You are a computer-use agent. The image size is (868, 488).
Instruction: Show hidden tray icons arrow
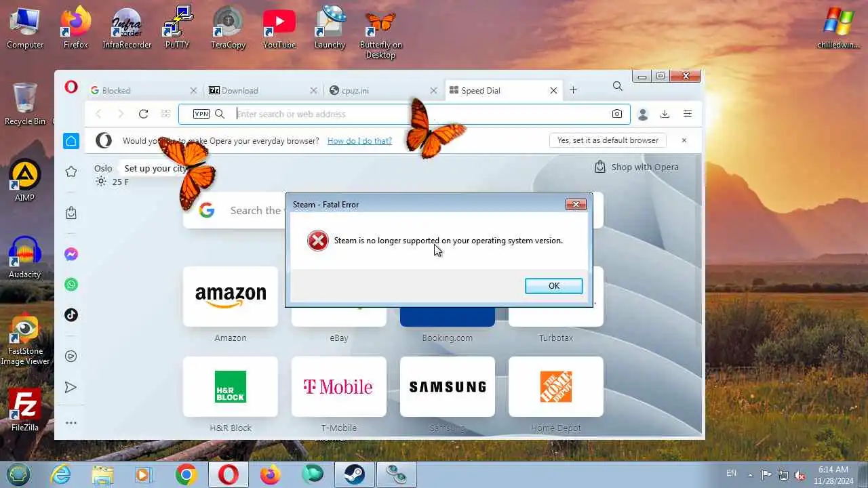(x=750, y=474)
